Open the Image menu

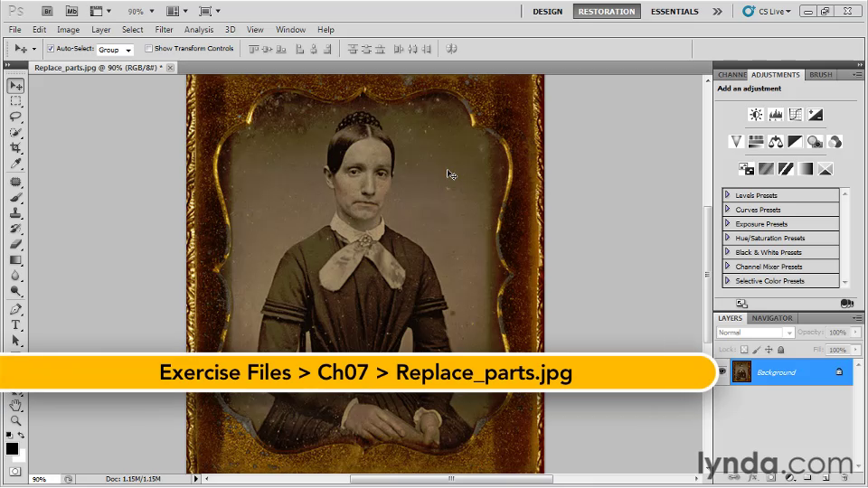point(68,30)
